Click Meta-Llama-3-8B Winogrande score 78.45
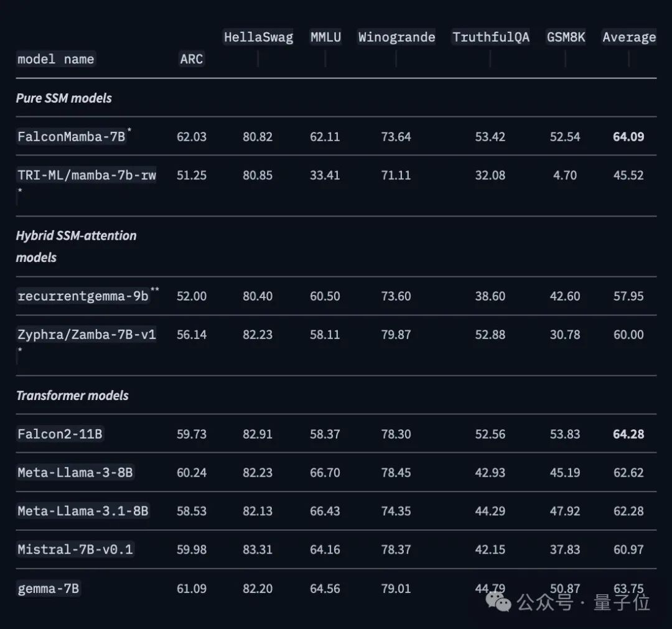Screen dimensions: 672x629 click(x=396, y=473)
